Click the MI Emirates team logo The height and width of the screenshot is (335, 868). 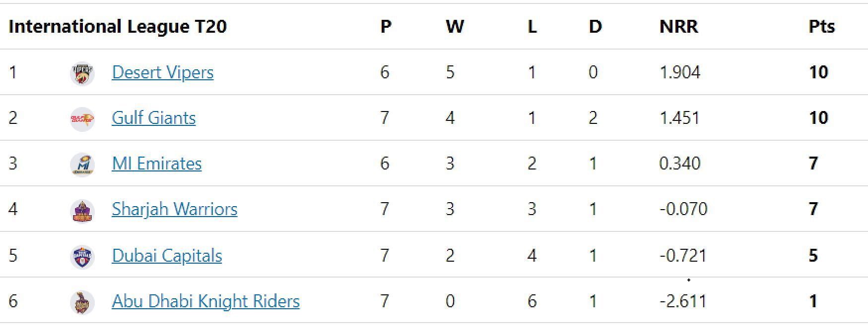coord(82,165)
